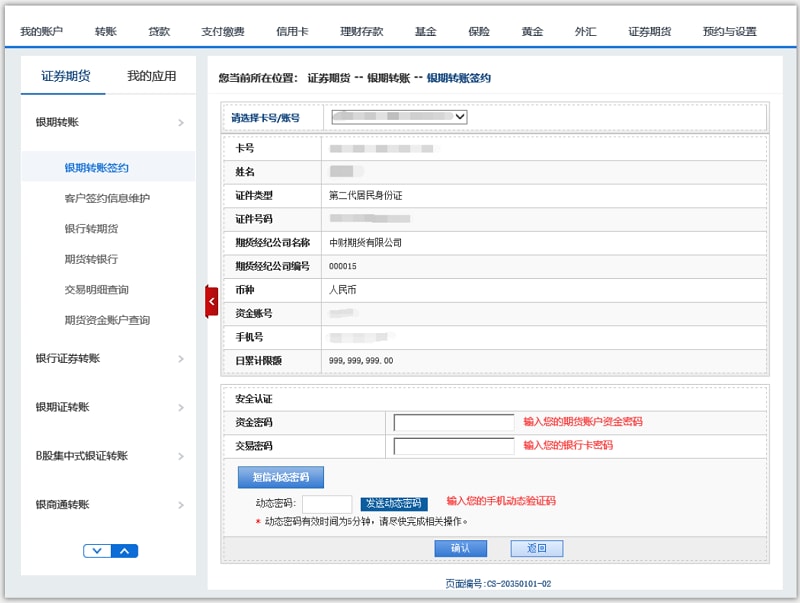Collapse sidebar with red arrow handle
Image resolution: width=800 pixels, height=603 pixels.
pyautogui.click(x=211, y=301)
